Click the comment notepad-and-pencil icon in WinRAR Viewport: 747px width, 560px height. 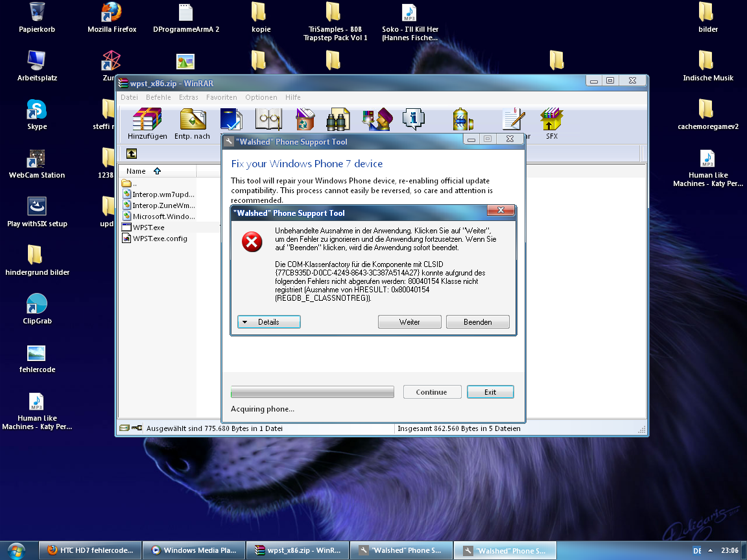[x=514, y=119]
